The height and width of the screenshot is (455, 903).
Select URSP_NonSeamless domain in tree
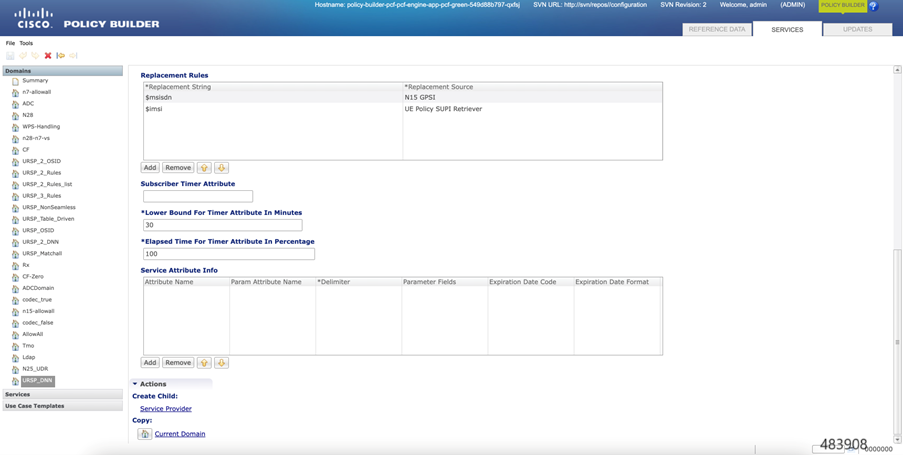pos(49,207)
